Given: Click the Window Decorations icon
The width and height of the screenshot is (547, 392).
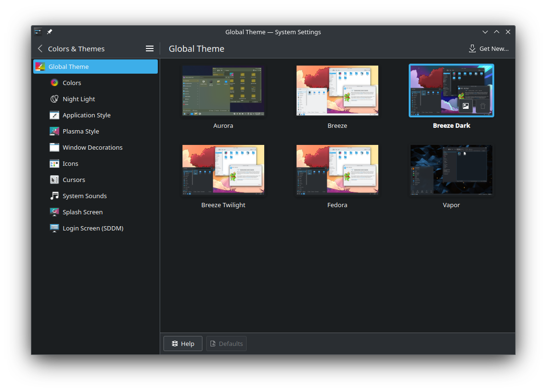Looking at the screenshot, I should tap(54, 147).
